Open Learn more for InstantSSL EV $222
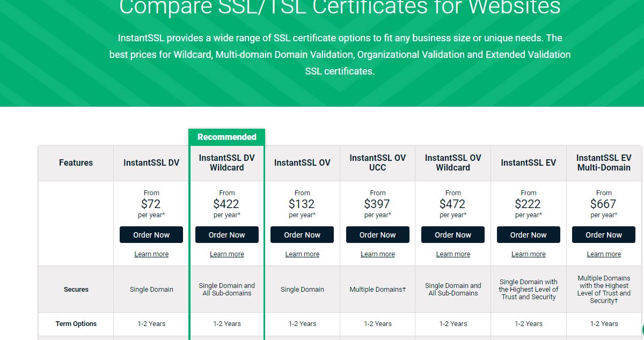This screenshot has height=340, width=644. (x=529, y=254)
